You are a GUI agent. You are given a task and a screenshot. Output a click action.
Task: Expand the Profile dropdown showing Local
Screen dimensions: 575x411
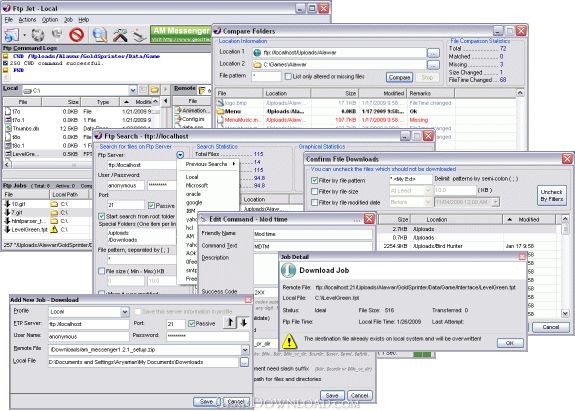click(125, 312)
